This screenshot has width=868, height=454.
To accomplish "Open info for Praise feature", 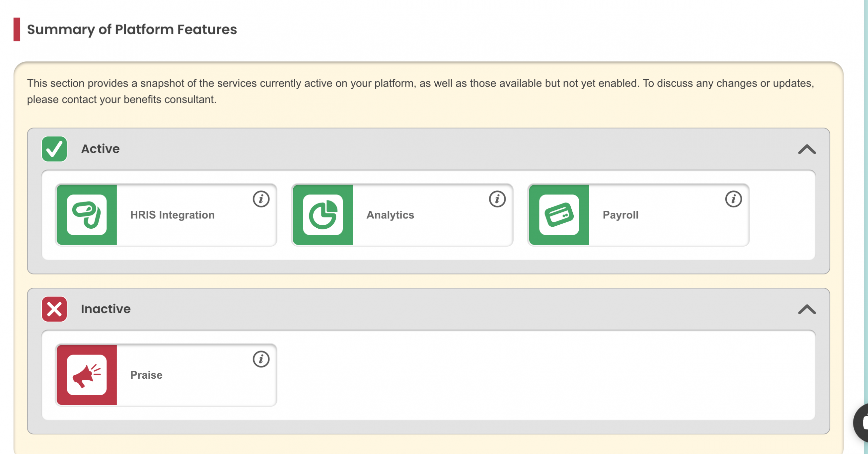I will (261, 359).
